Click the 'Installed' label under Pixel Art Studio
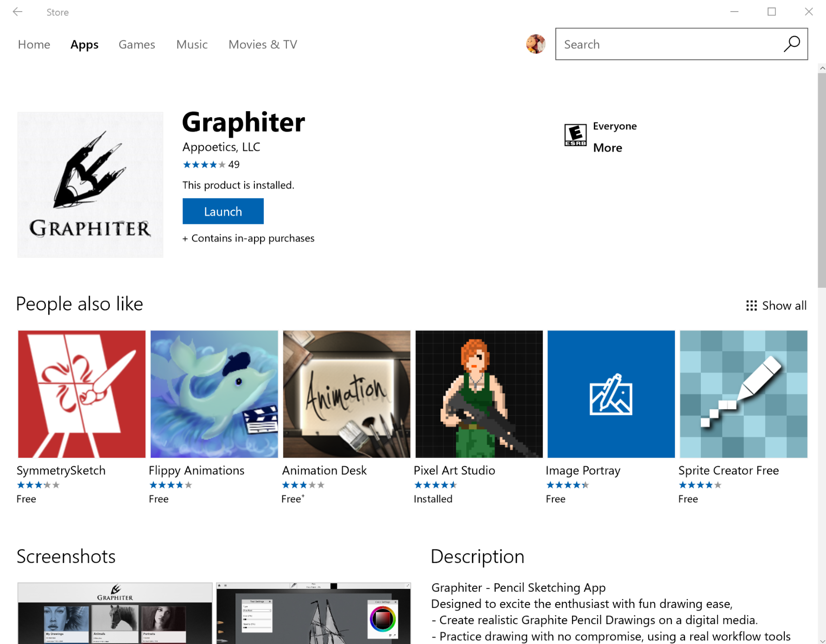Screen dimensions: 826x644 (x=433, y=499)
